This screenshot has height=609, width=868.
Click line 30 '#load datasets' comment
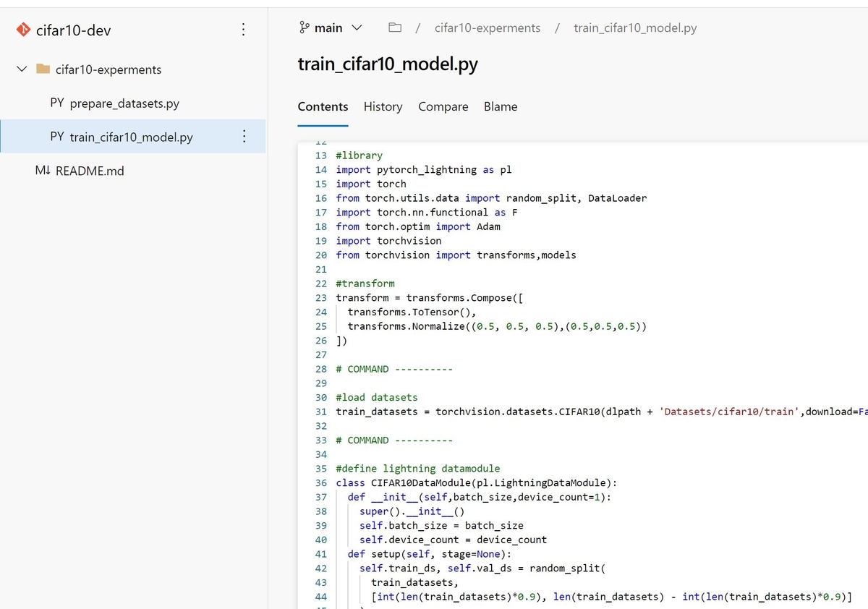(377, 397)
